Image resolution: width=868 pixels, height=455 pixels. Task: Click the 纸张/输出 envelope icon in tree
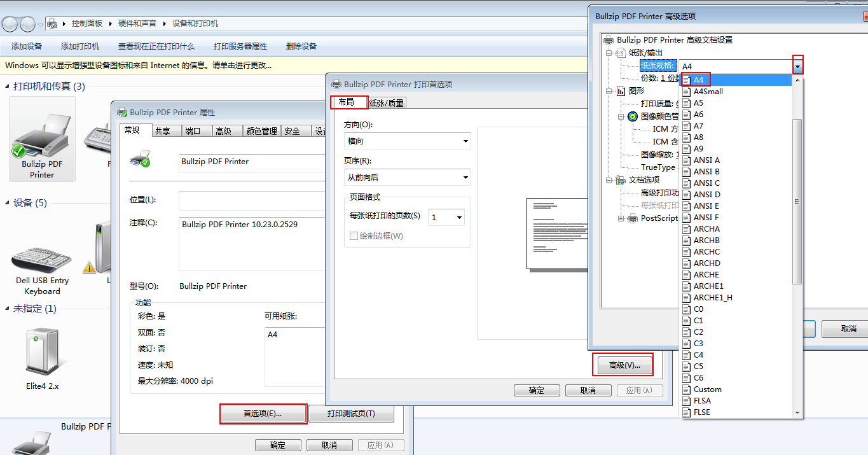pyautogui.click(x=621, y=53)
